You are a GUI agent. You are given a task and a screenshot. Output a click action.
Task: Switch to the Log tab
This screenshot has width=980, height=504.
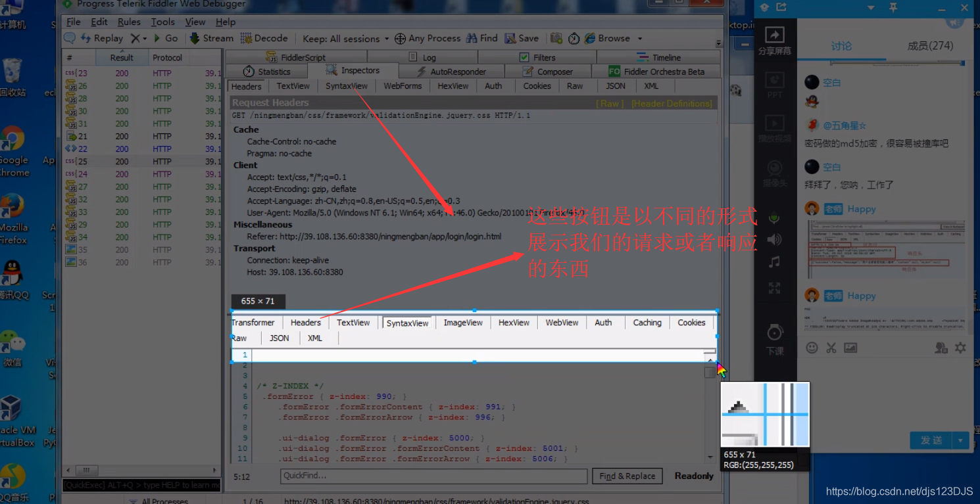pos(422,57)
